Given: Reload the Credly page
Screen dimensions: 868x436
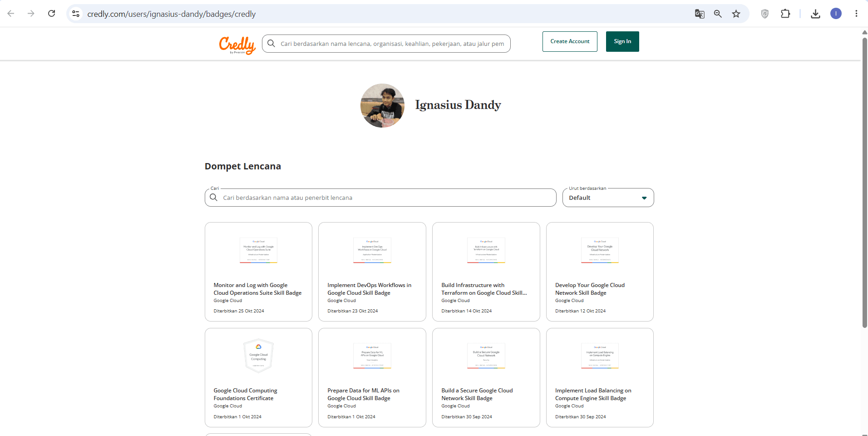Looking at the screenshot, I should [x=52, y=14].
